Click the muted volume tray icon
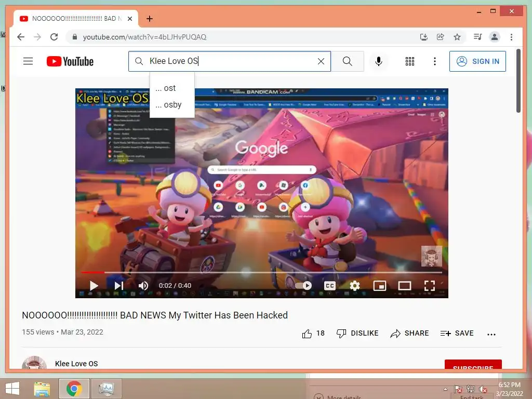 tap(483, 389)
